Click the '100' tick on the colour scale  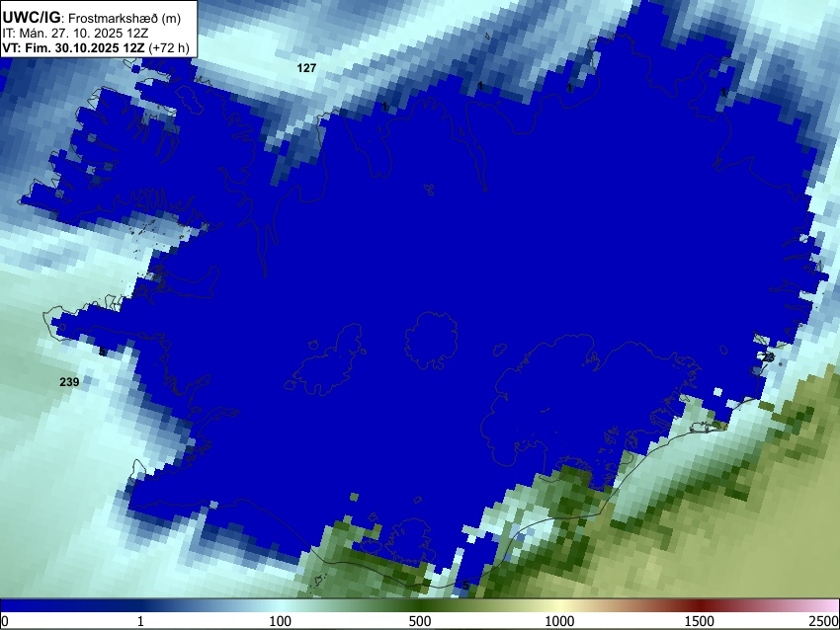pyautogui.click(x=281, y=621)
